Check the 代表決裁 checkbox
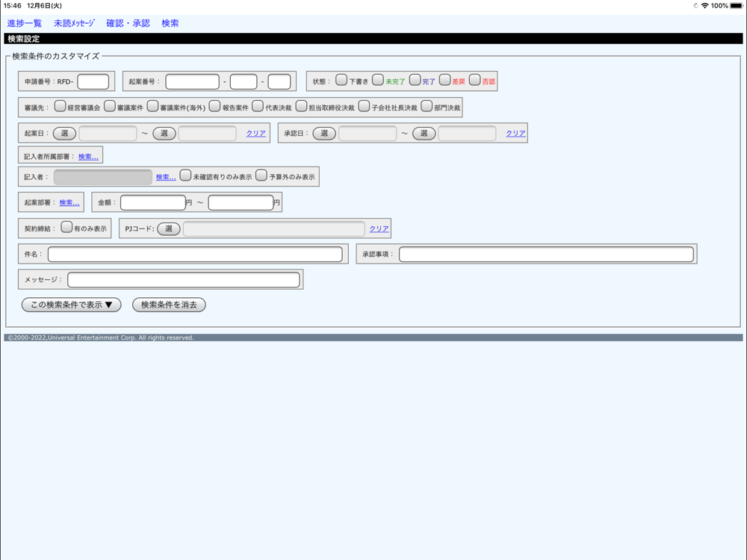Viewport: 747px width, 560px height. click(x=258, y=106)
